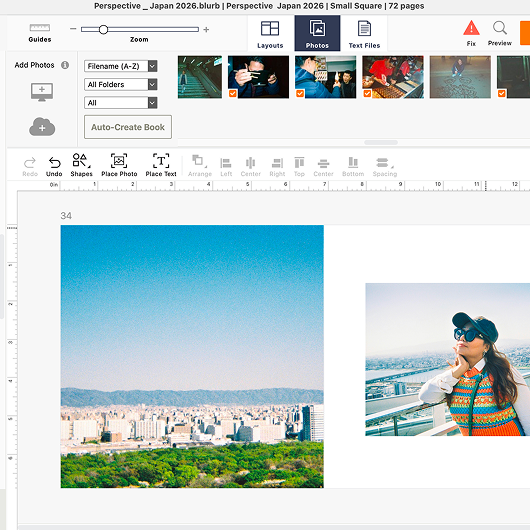Select the person crouching on ground thumbnail
The image size is (530, 530).
click(460, 77)
